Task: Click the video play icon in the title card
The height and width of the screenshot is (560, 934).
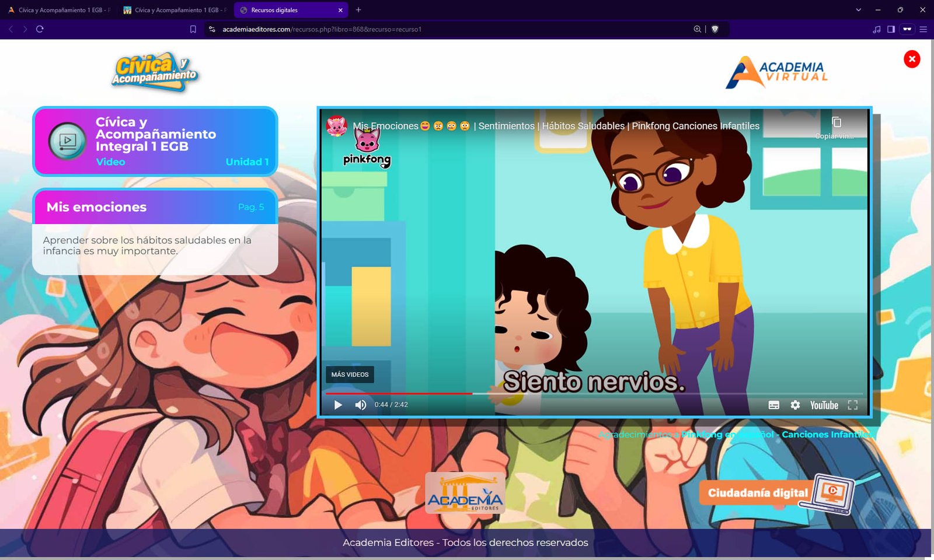Action: [68, 141]
